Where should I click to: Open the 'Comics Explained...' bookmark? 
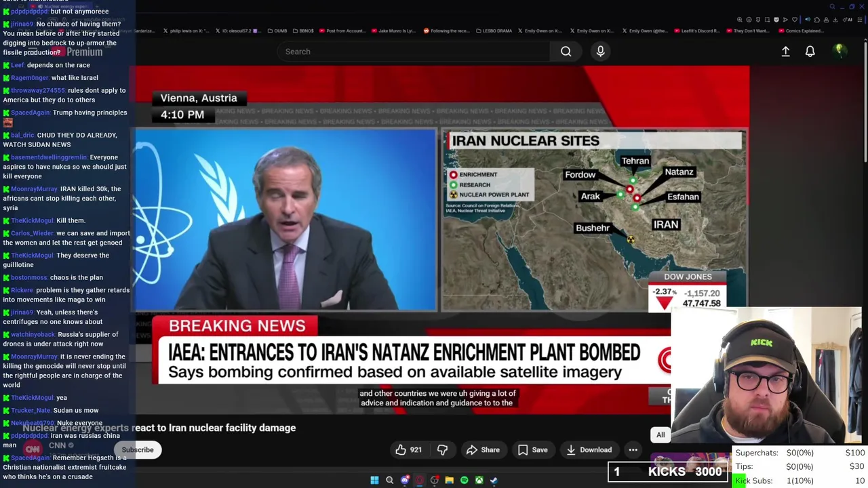coord(801,30)
